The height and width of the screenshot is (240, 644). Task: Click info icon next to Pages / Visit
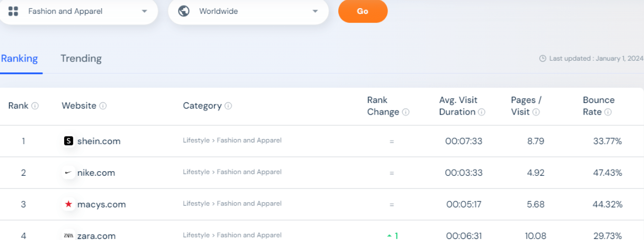click(536, 112)
